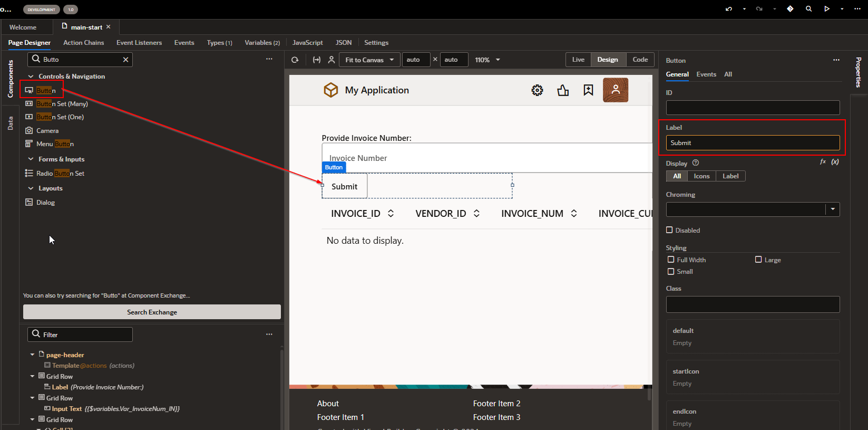This screenshot has width=868, height=430.
Task: Click the Submit button on canvas
Action: click(x=345, y=186)
